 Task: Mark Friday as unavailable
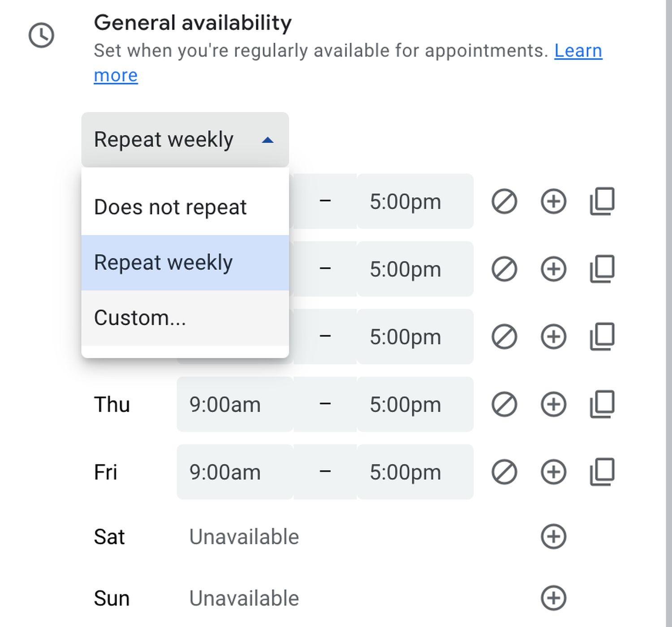click(x=504, y=472)
